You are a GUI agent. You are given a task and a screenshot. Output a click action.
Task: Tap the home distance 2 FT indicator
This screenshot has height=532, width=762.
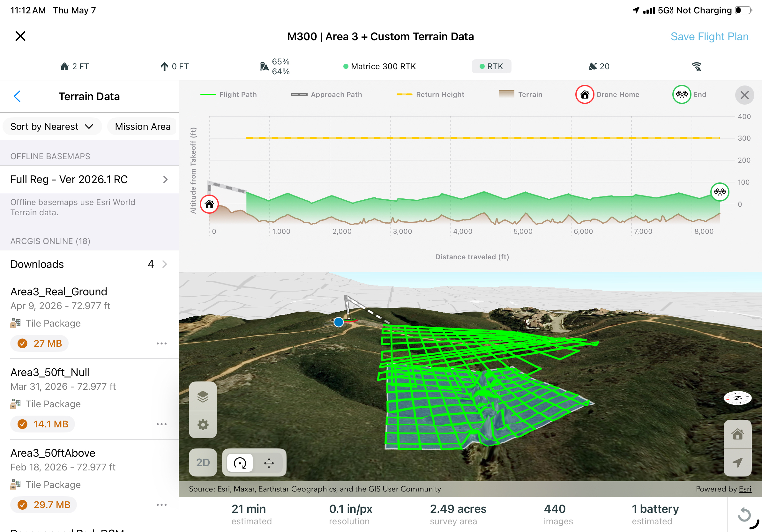[x=75, y=66]
